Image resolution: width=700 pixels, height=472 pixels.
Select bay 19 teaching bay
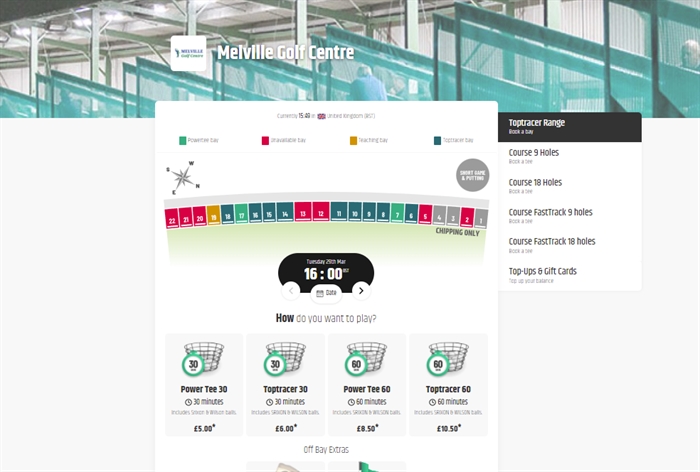[214, 215]
